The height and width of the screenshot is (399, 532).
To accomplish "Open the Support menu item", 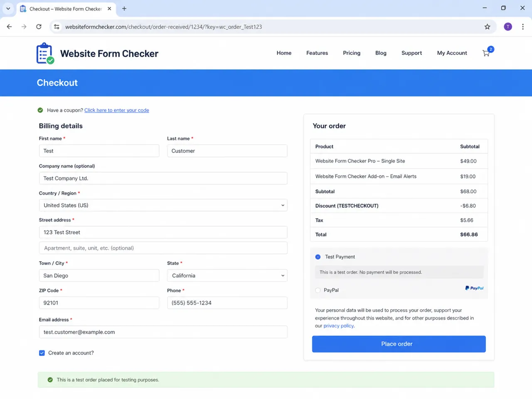I will click(411, 53).
